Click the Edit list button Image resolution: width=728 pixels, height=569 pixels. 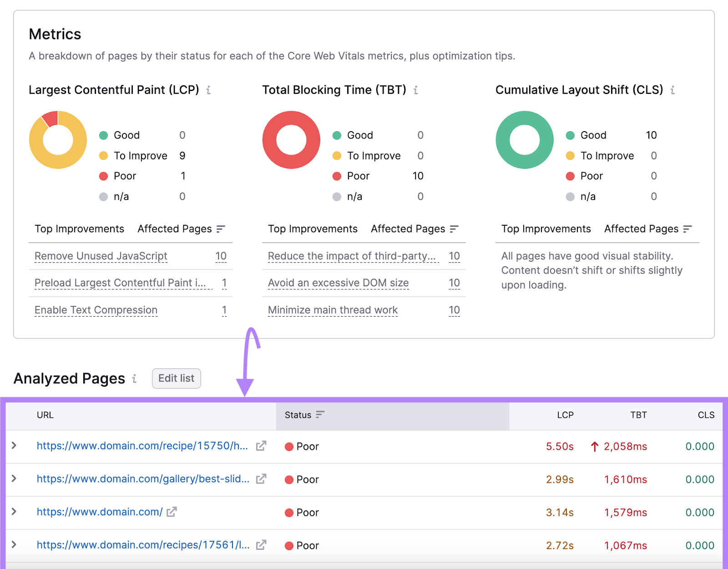point(176,378)
